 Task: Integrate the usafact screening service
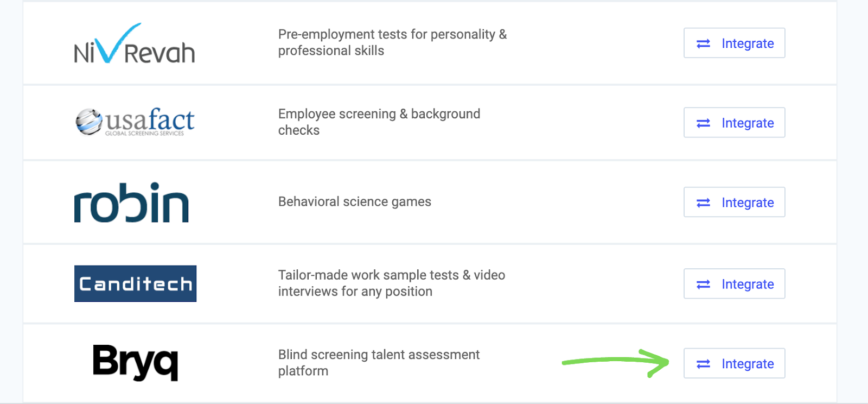tap(734, 123)
